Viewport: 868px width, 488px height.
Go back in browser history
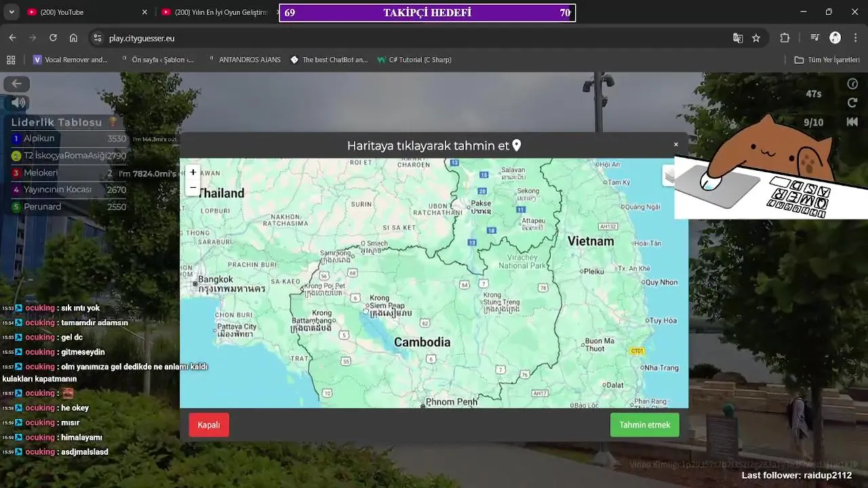coord(12,38)
